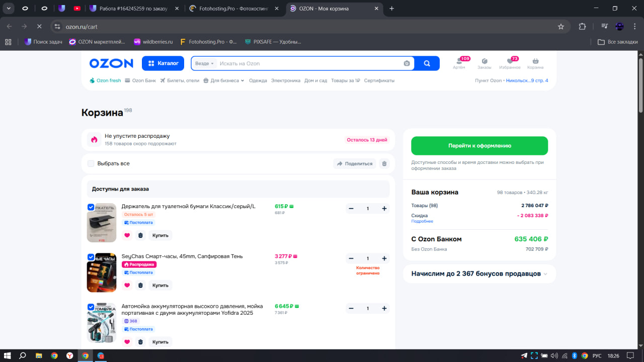Open the Везде search scope dropdown
The height and width of the screenshot is (362, 644).
point(204,63)
